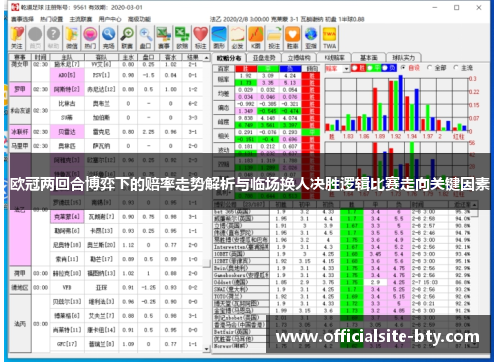
Task: Open the 热门设置 menu
Action: coord(52,19)
